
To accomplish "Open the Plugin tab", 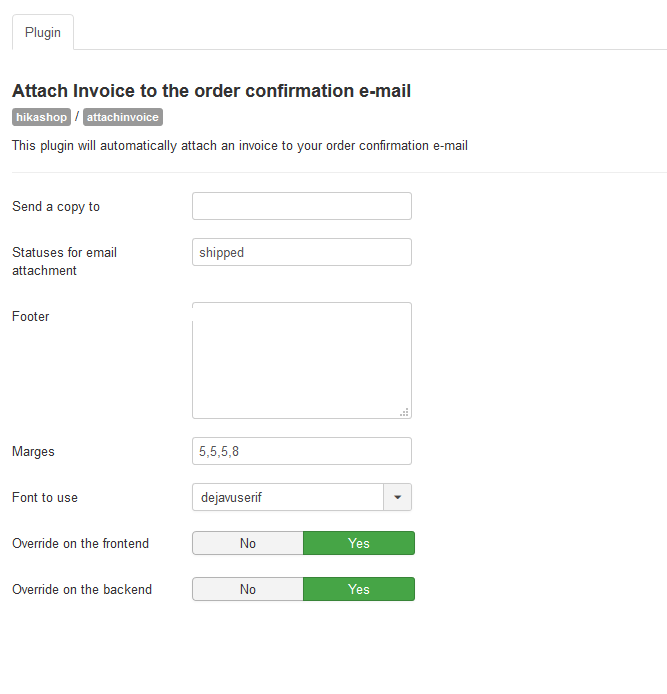I will tap(43, 32).
